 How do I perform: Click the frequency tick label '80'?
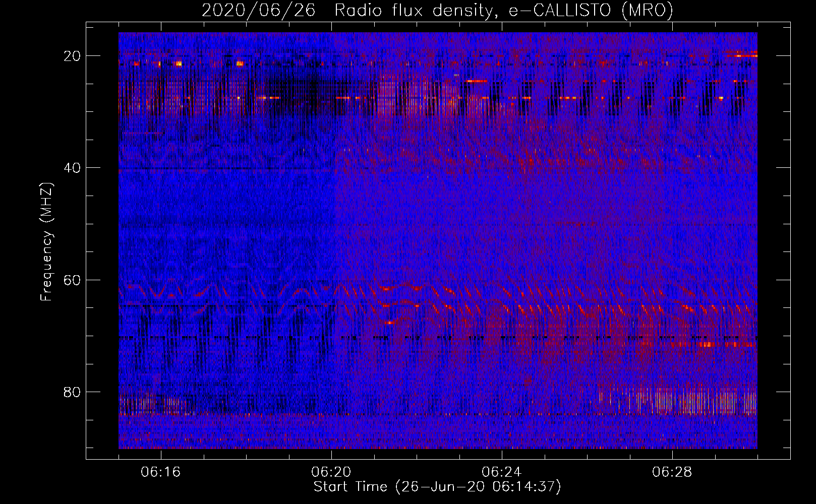pos(73,392)
